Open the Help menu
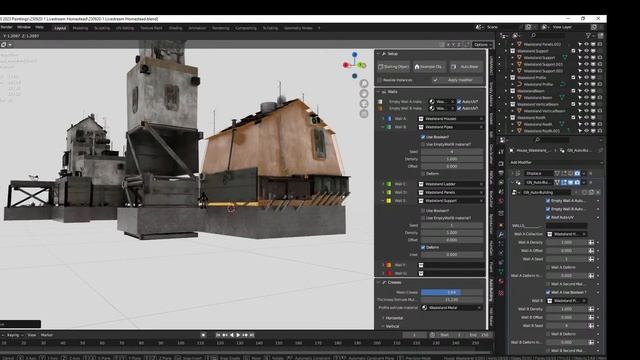The width and height of the screenshot is (640, 360). 39,27
